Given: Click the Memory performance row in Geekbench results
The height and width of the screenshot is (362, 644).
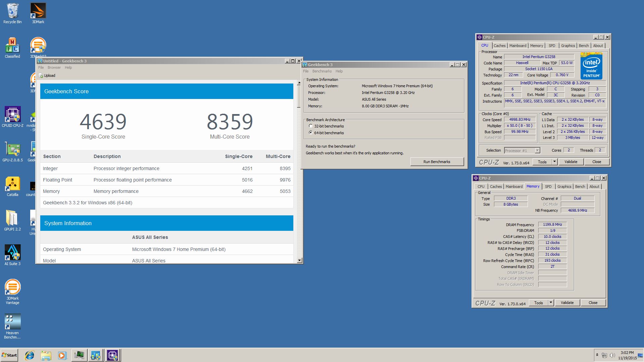Looking at the screenshot, I should (x=166, y=191).
